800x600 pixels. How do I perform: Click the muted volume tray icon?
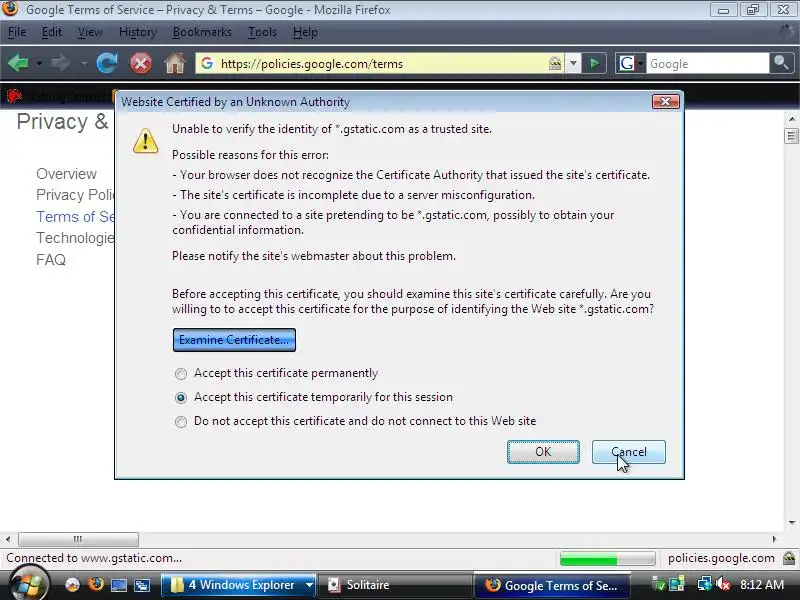point(723,584)
